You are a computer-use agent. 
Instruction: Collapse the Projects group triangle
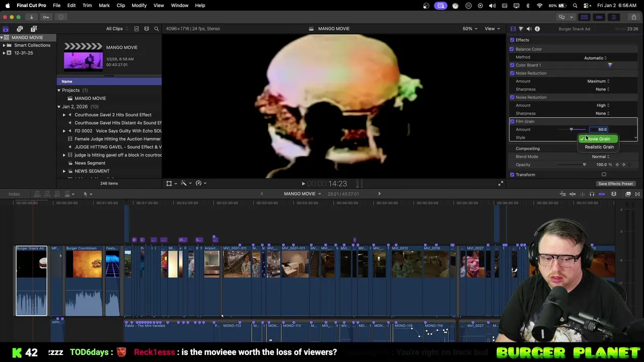pos(59,90)
